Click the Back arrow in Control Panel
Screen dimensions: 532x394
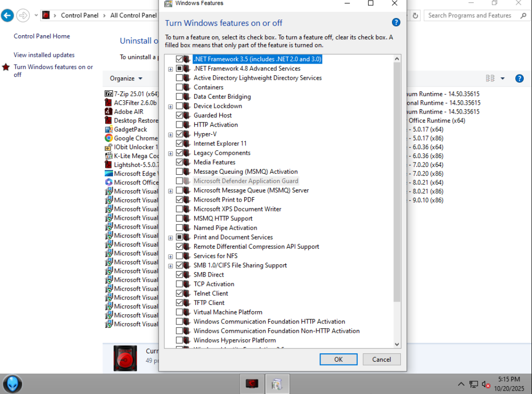[x=7, y=15]
